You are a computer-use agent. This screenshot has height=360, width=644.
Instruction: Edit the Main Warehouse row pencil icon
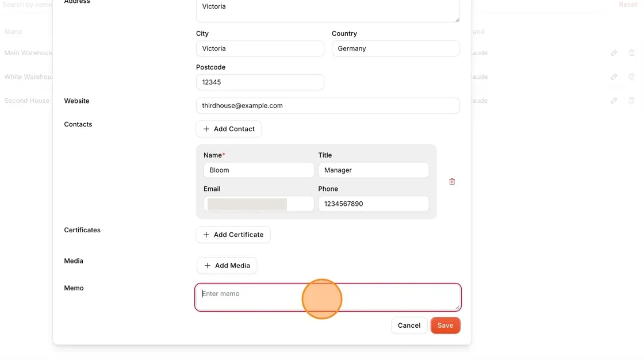[614, 53]
